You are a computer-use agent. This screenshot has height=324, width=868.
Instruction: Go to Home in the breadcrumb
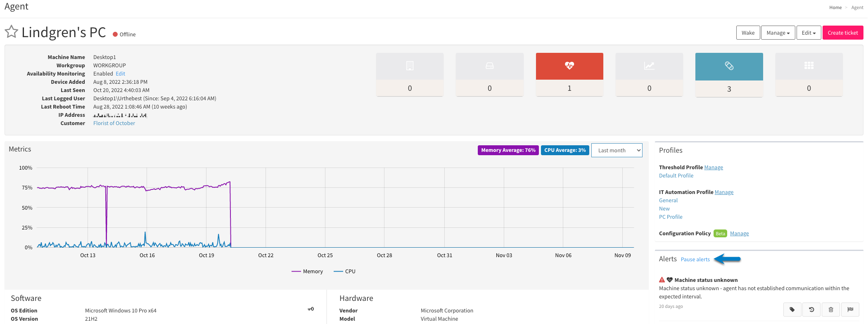point(835,7)
